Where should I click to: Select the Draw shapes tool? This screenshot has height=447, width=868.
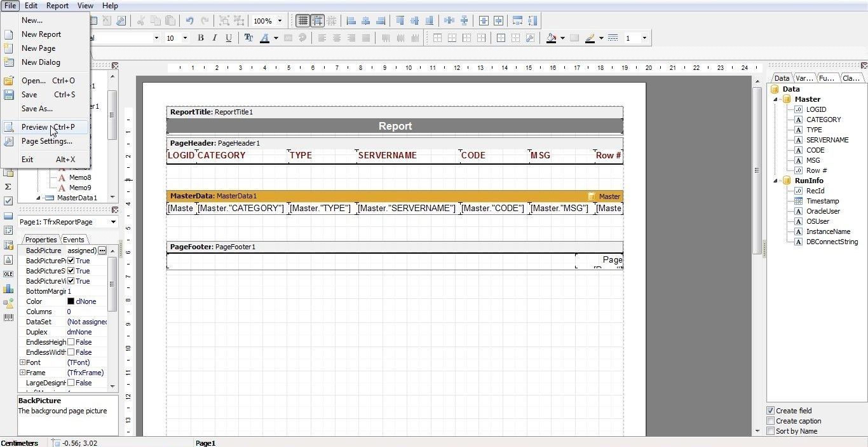[x=8, y=303]
